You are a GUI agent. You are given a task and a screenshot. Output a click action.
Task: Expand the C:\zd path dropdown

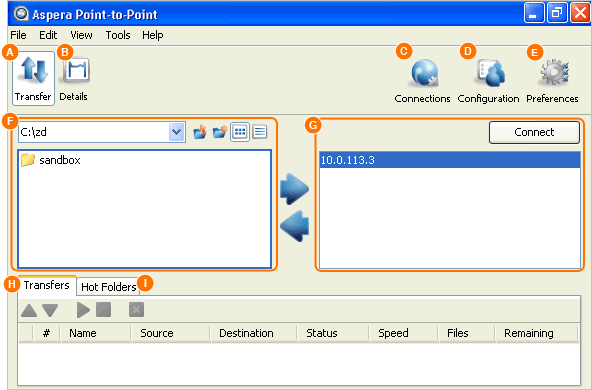tap(177, 132)
